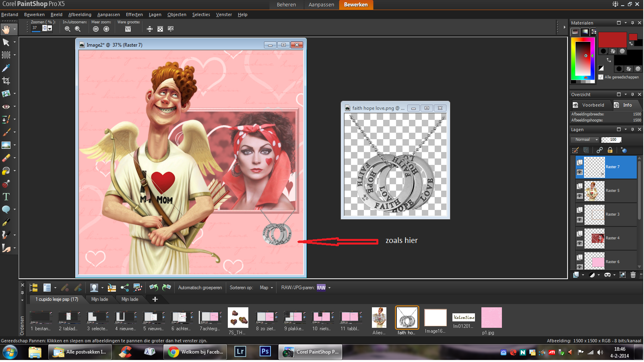
Task: Activate the Crop tool
Action: 6,81
